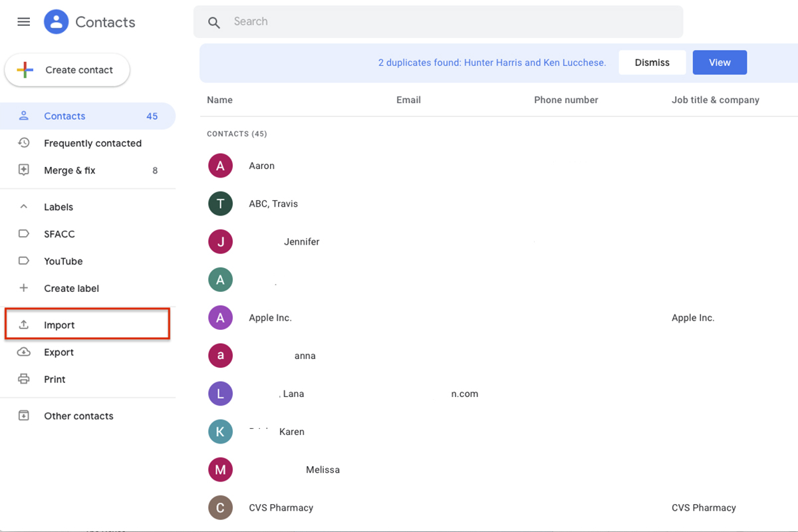
Task: Click the Contacts app logo icon
Action: pyautogui.click(x=57, y=22)
